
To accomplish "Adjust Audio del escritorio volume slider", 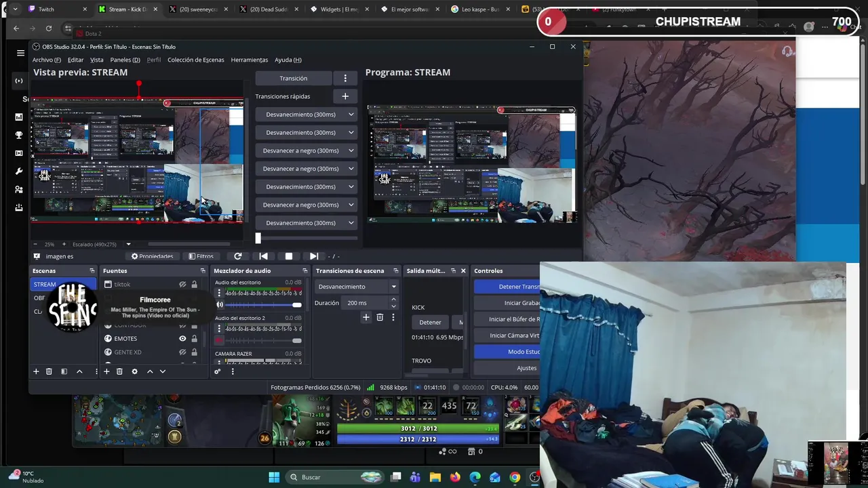I will [x=264, y=305].
